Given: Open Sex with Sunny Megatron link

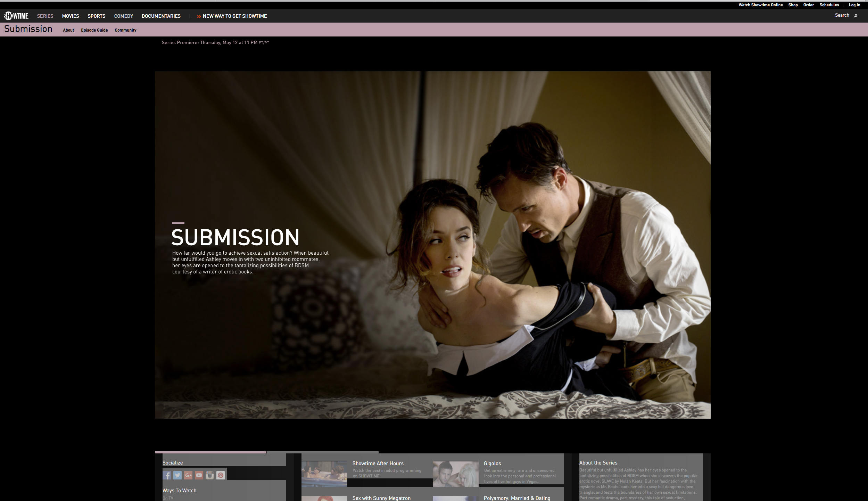Looking at the screenshot, I should [381, 498].
